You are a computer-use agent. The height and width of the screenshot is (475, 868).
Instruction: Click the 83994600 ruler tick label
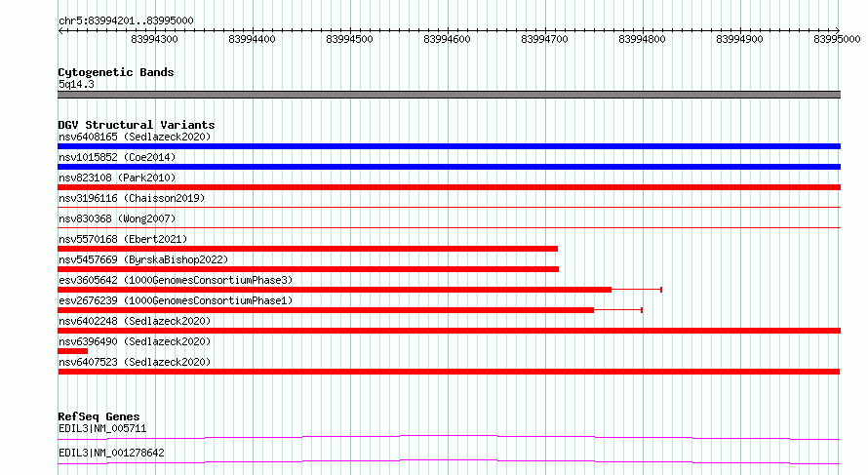447,39
